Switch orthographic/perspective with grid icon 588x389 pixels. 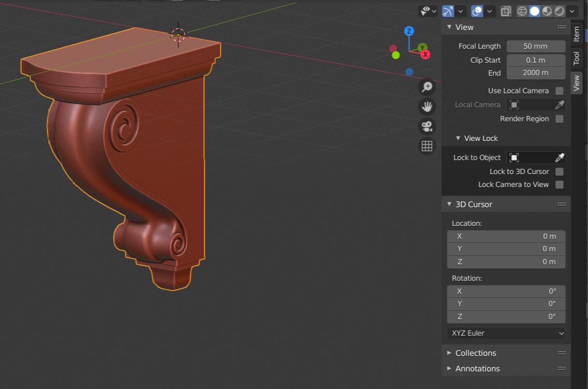tap(427, 146)
